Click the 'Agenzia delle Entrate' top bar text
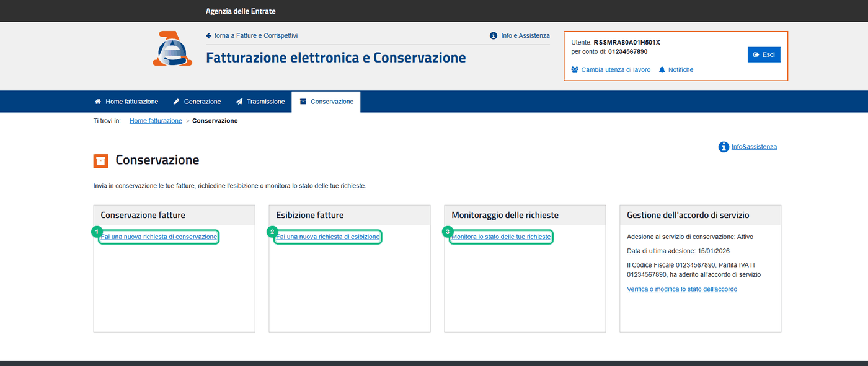868x366 pixels. click(241, 11)
